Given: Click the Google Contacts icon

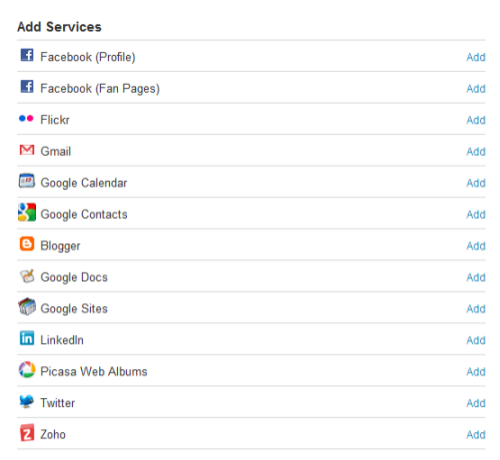Looking at the screenshot, I should pyautogui.click(x=27, y=212).
